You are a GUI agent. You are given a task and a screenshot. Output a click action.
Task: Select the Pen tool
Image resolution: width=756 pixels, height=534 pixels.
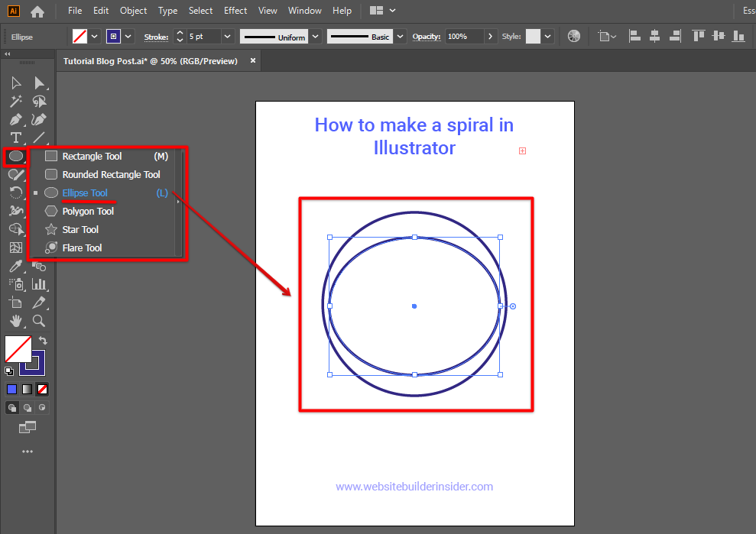tap(16, 119)
